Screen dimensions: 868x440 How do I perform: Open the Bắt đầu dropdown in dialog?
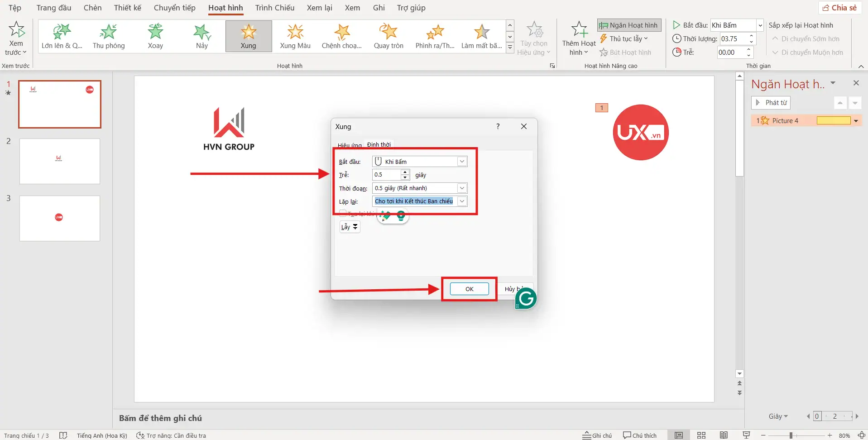click(462, 162)
